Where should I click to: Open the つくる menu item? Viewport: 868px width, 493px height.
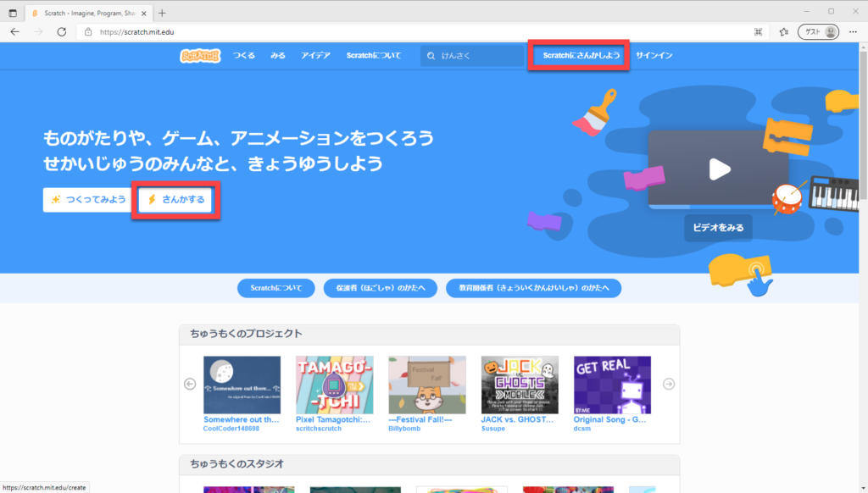pyautogui.click(x=244, y=55)
